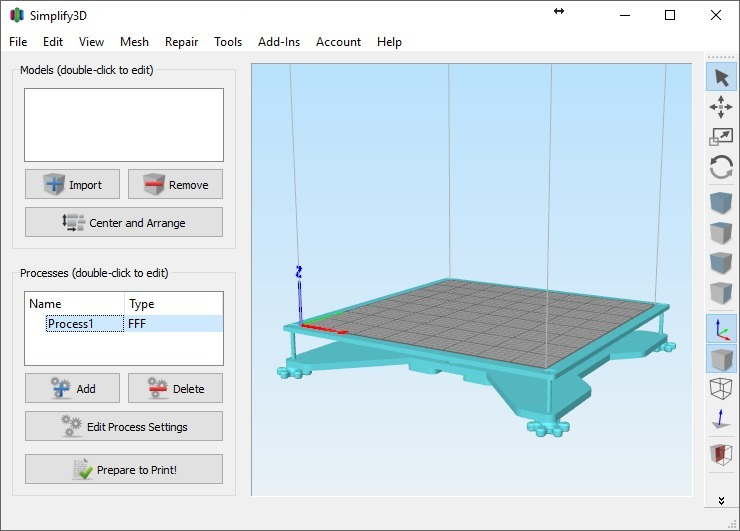This screenshot has width=740, height=531.
Task: Open the Help menu
Action: (389, 42)
